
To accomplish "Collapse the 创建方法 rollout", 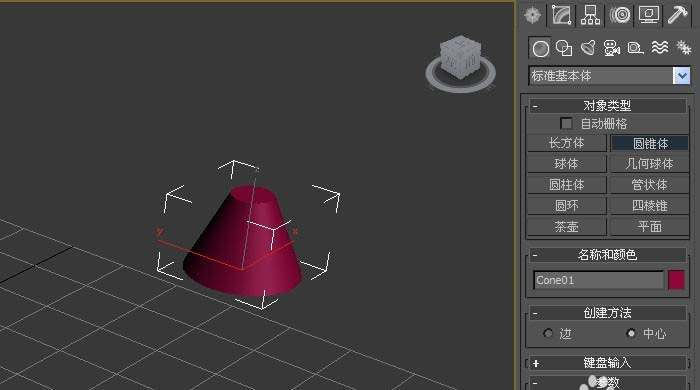I will tap(607, 313).
